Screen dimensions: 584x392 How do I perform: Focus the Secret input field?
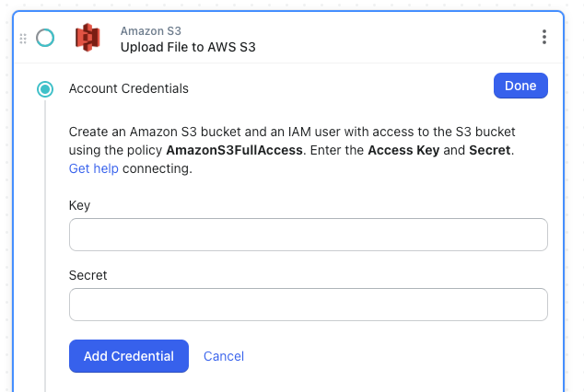308,305
